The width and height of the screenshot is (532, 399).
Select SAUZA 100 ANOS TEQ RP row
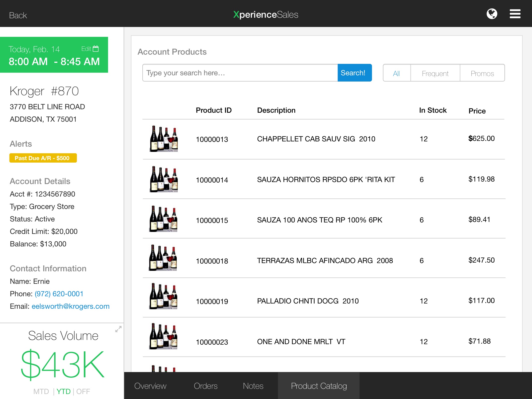(x=324, y=219)
